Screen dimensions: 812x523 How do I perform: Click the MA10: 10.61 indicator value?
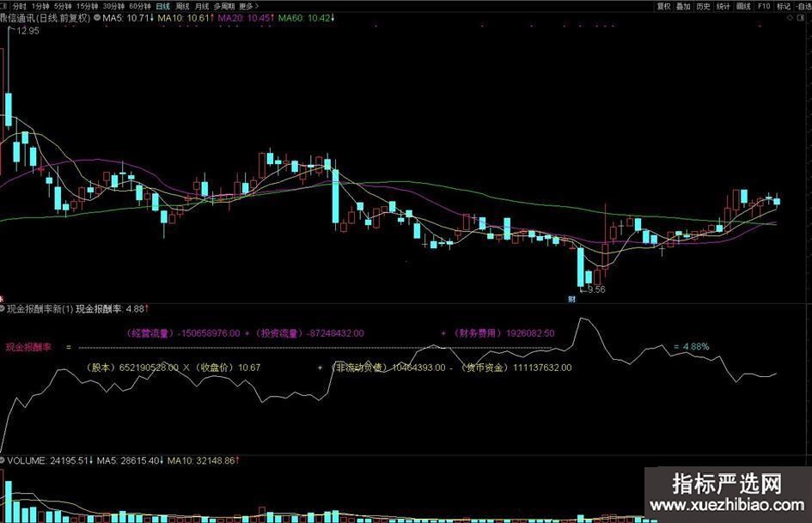point(186,18)
